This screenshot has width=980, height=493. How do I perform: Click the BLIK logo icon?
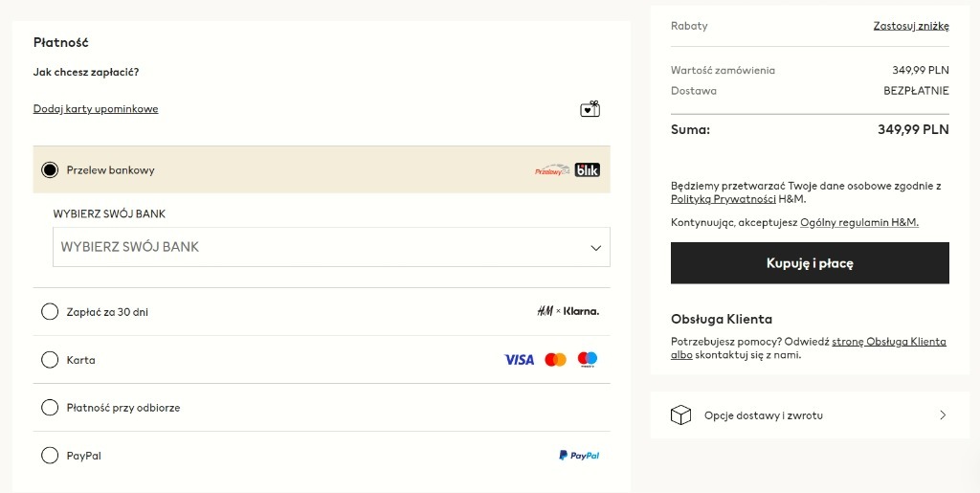[587, 170]
